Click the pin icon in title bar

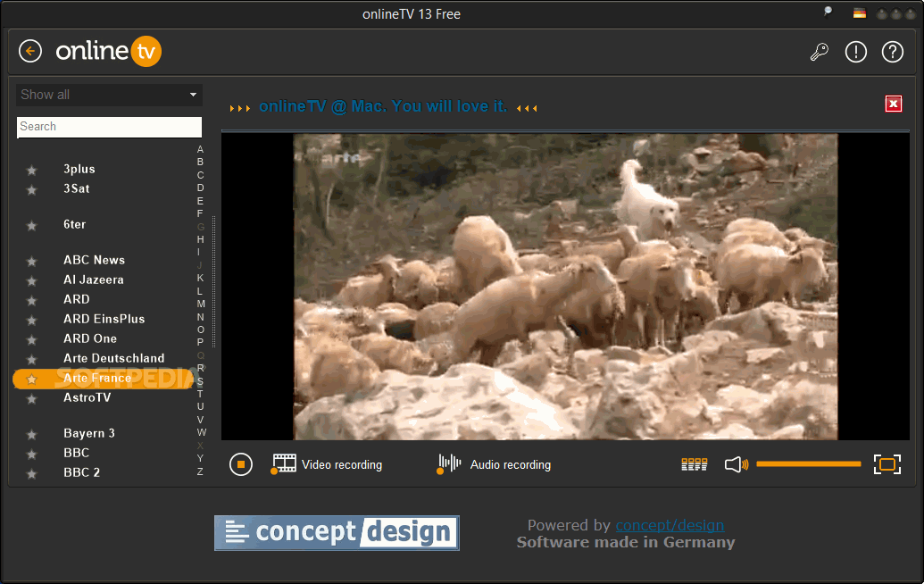click(828, 12)
